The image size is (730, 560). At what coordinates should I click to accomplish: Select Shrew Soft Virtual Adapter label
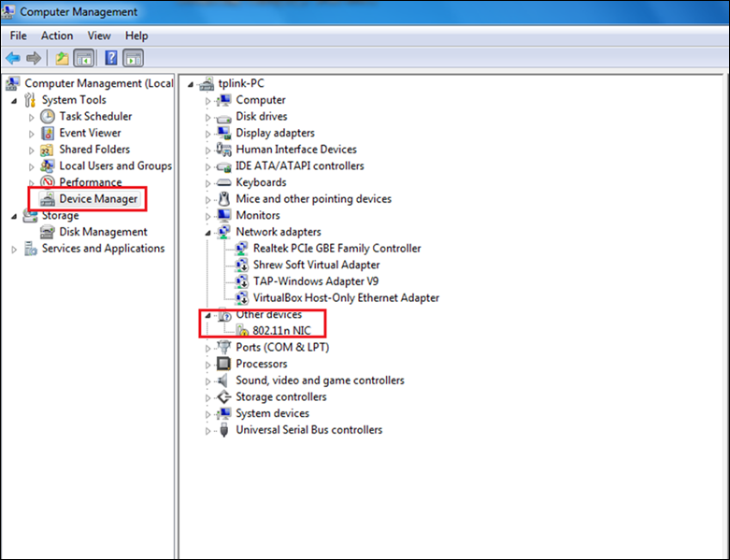[317, 265]
